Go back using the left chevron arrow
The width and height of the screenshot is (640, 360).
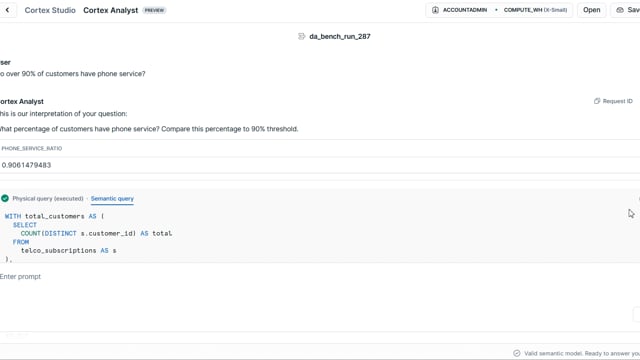[x=7, y=10]
